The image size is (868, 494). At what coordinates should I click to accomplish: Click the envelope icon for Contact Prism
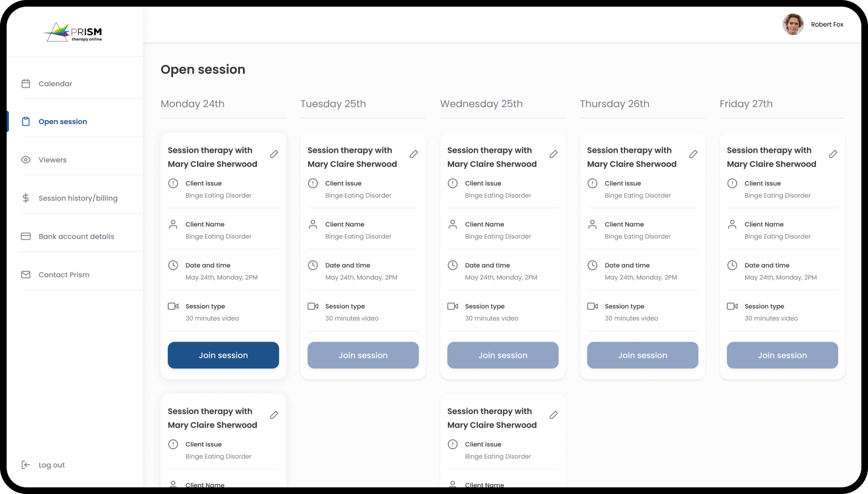coord(25,275)
